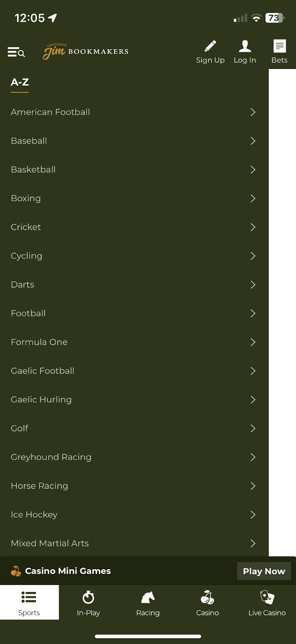Select Mixed Martial Arts entry
Screen dimensions: 296x644
(x=50, y=543)
